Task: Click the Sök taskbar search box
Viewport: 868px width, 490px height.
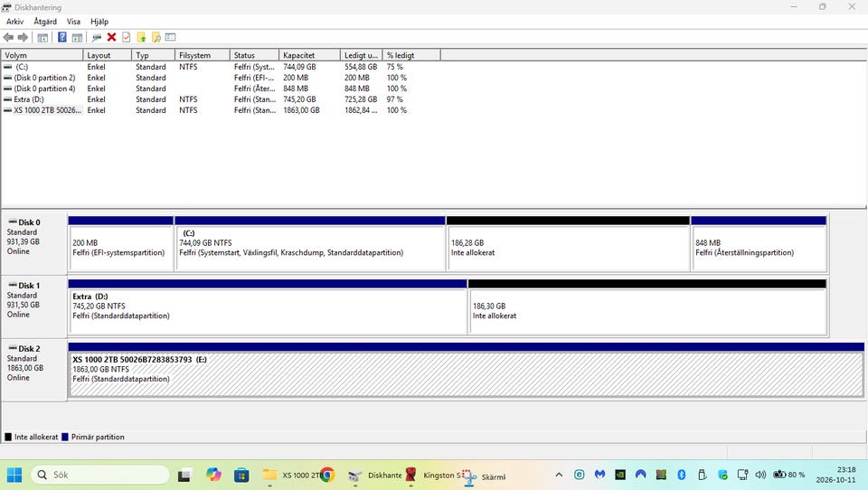Action: click(x=100, y=475)
